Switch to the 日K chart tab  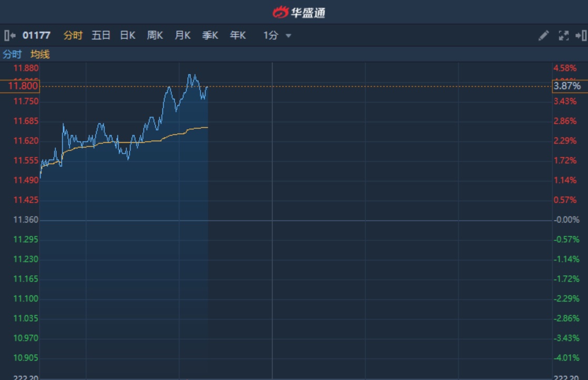pyautogui.click(x=127, y=35)
